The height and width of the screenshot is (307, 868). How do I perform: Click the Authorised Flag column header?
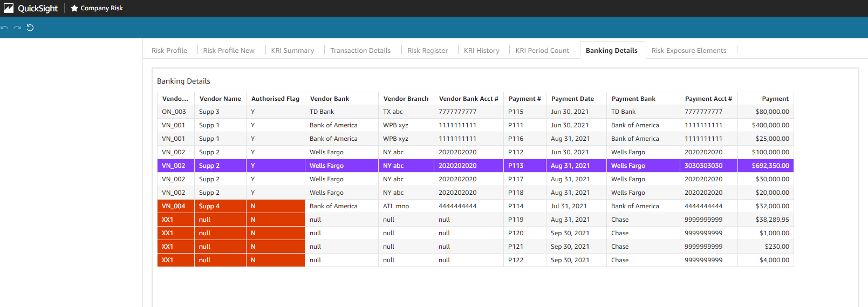coord(275,99)
